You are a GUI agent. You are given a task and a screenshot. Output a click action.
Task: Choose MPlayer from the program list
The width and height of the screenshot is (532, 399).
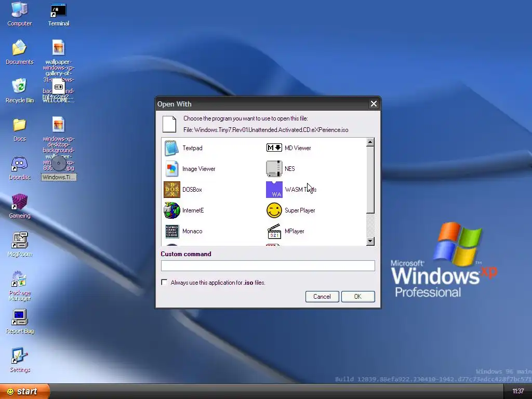point(285,231)
